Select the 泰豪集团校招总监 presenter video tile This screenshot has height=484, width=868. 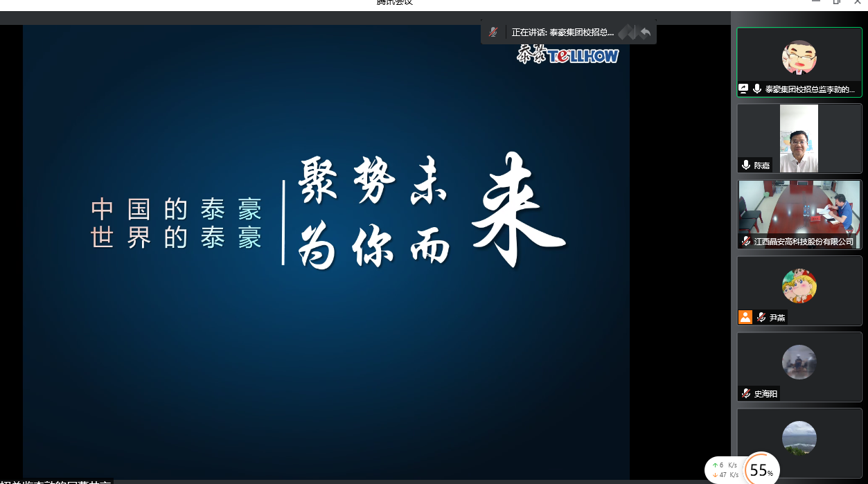(799, 62)
